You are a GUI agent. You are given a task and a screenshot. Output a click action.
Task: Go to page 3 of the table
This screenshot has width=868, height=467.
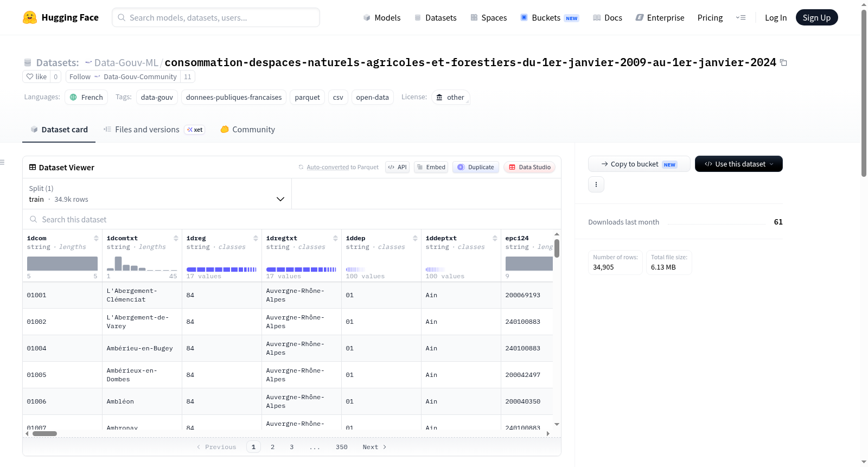[x=291, y=447]
